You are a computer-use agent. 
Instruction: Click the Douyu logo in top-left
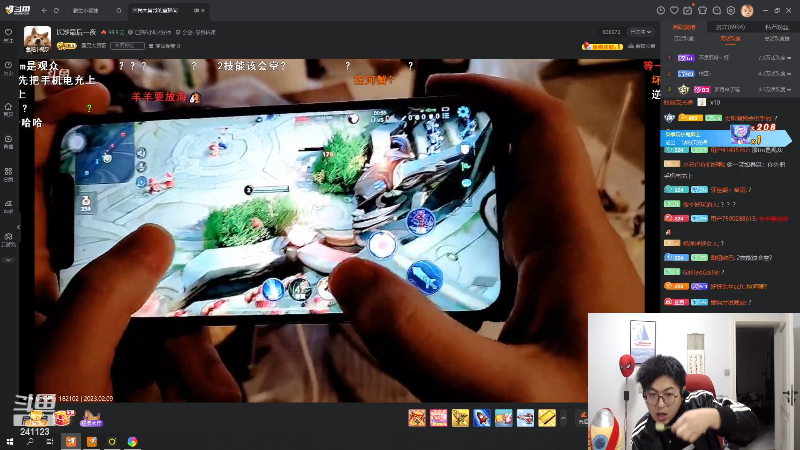point(18,10)
